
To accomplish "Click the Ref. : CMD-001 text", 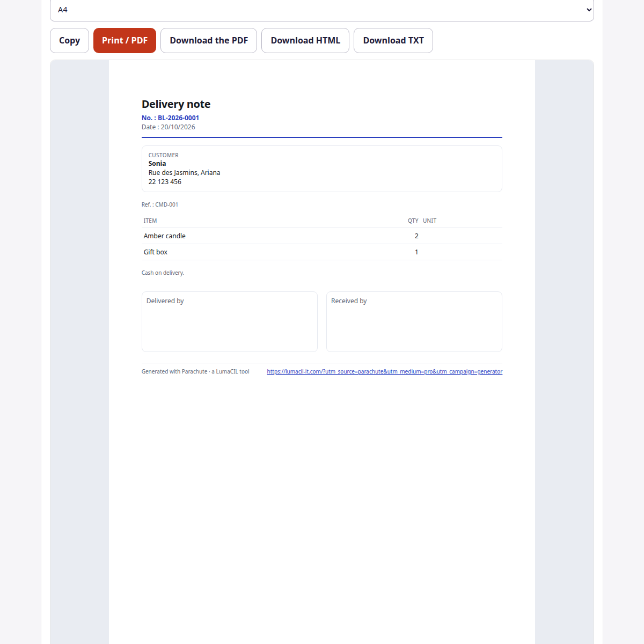I will point(160,204).
